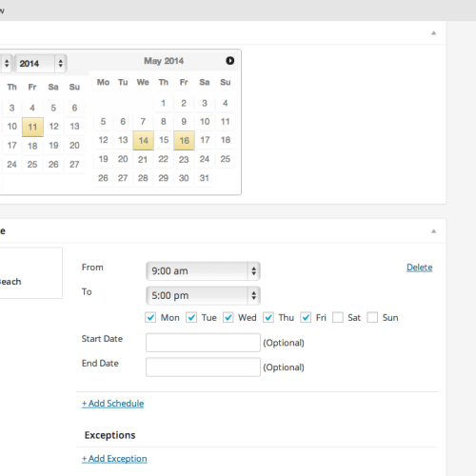476x476 pixels.
Task: Select May 19 in the calendar
Action: click(x=103, y=159)
